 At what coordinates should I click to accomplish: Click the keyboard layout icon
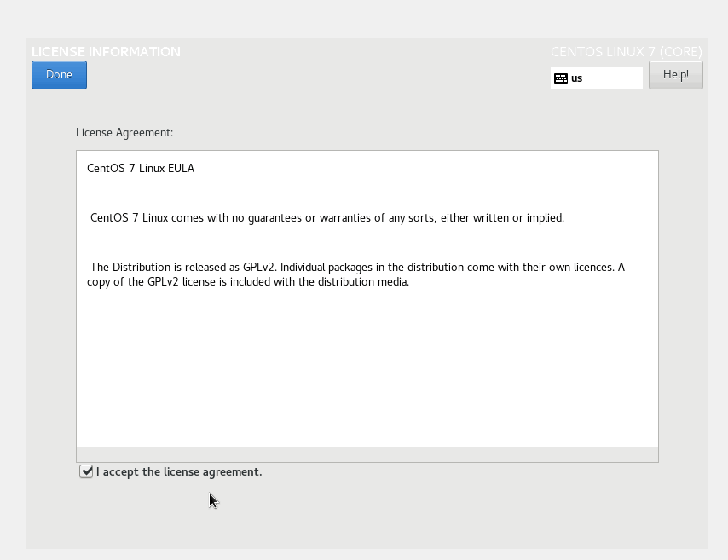click(x=560, y=78)
